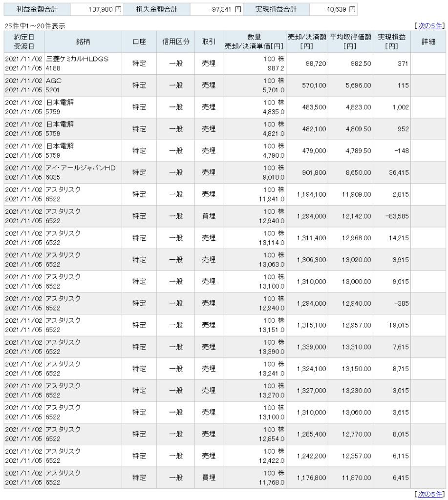
Task: Click realized profit 8,015
Action: click(401, 434)
